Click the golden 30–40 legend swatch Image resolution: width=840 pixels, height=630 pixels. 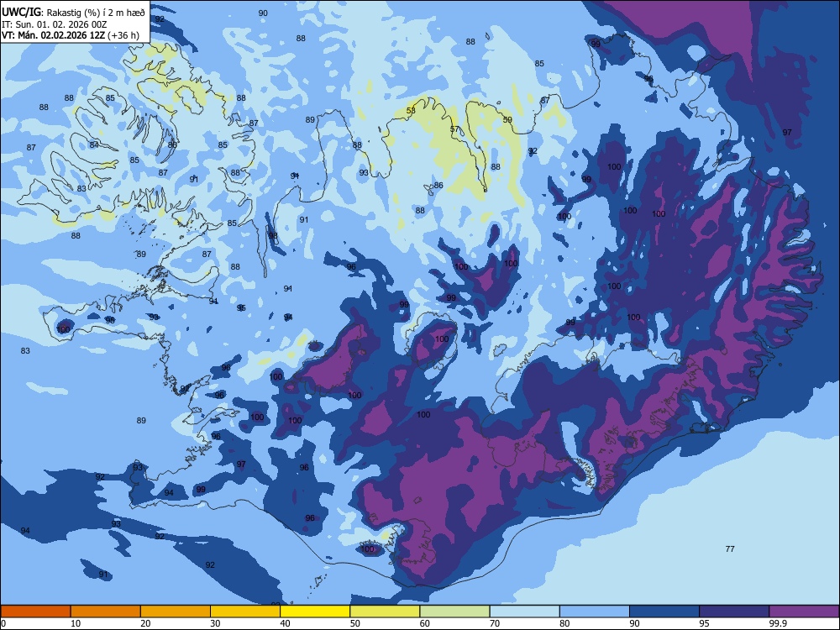click(245, 612)
